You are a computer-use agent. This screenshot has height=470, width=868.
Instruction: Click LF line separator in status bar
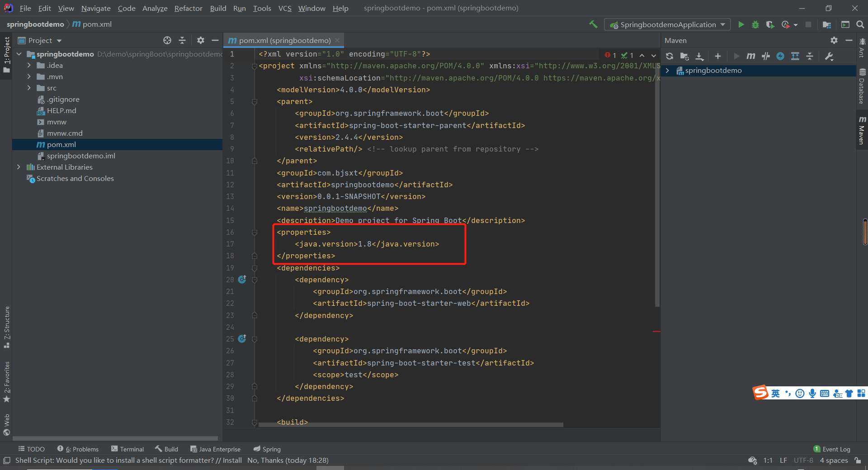(783, 461)
